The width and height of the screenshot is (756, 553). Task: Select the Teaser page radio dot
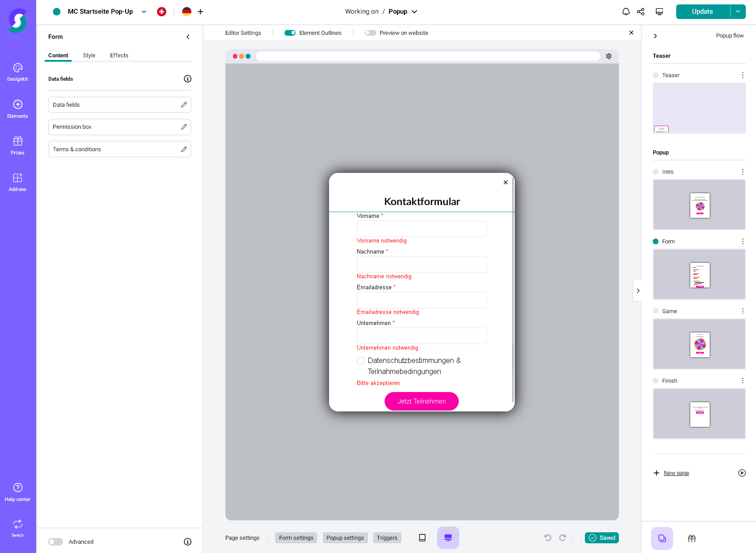pos(656,75)
